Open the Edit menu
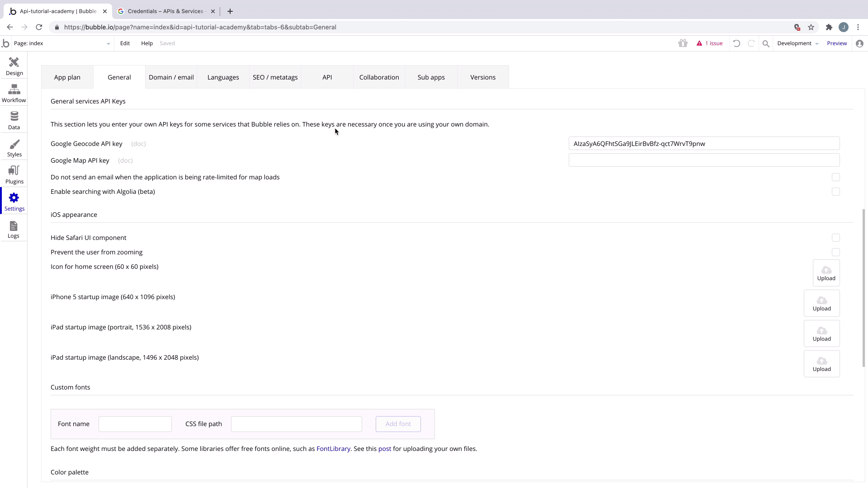 (x=125, y=43)
